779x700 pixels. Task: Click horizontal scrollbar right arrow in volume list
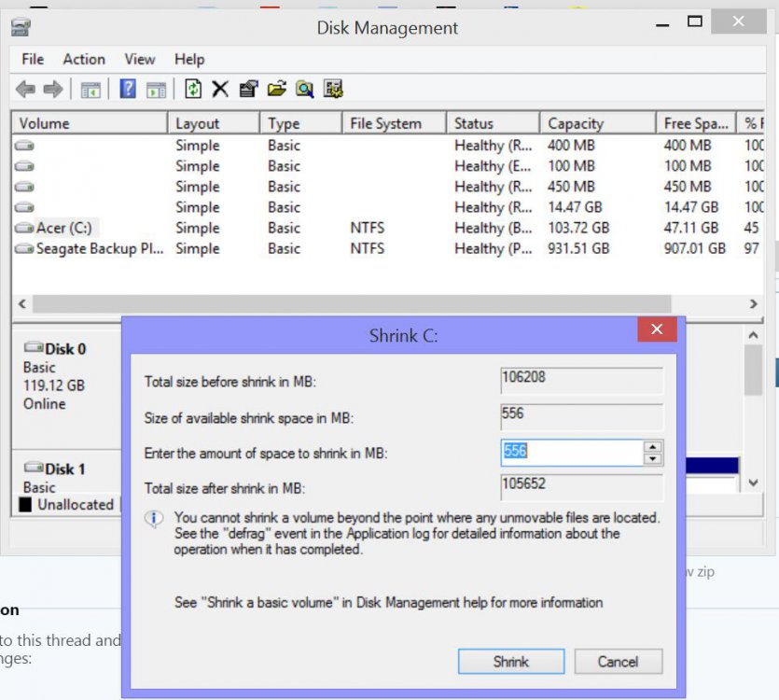pyautogui.click(x=753, y=303)
